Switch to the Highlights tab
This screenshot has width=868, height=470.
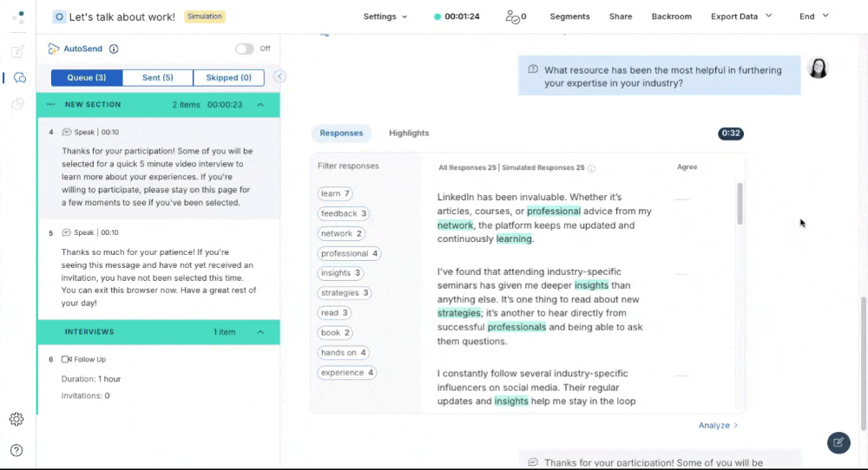point(409,134)
